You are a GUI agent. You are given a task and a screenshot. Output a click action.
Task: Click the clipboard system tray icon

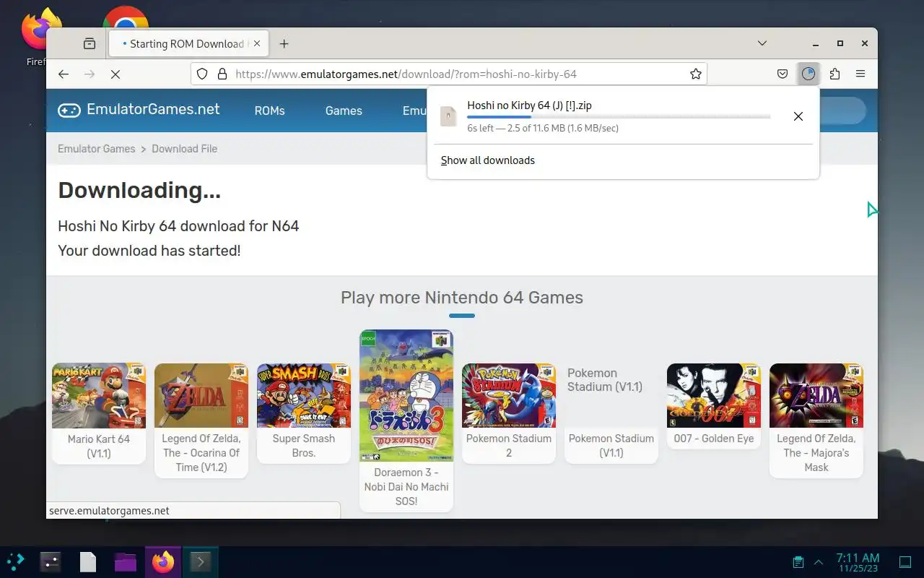click(798, 562)
